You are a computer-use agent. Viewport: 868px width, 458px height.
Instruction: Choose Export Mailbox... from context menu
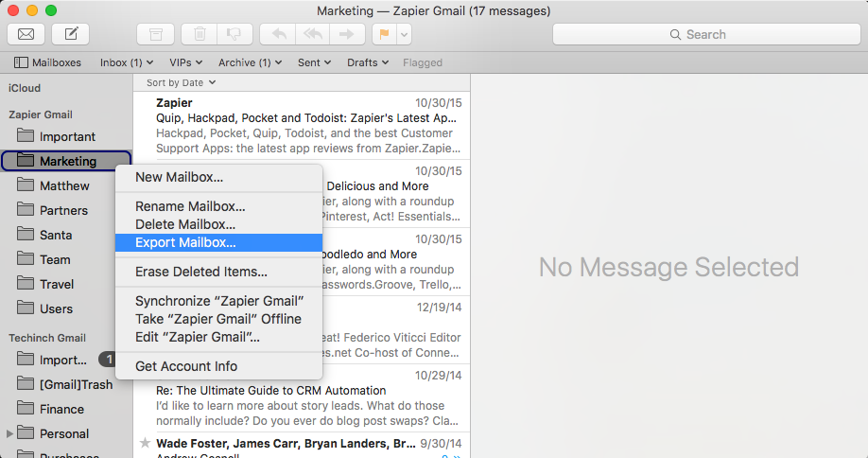point(218,242)
